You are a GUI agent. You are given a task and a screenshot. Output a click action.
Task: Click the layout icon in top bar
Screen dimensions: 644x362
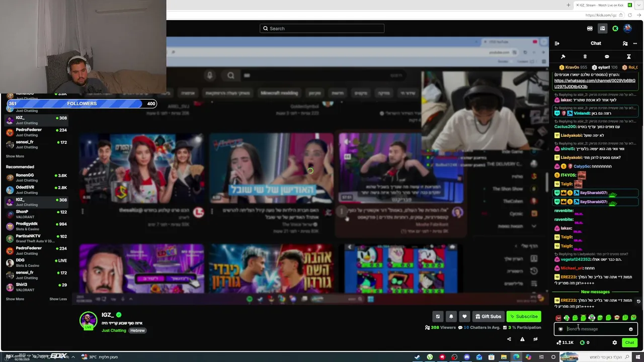coord(602,29)
